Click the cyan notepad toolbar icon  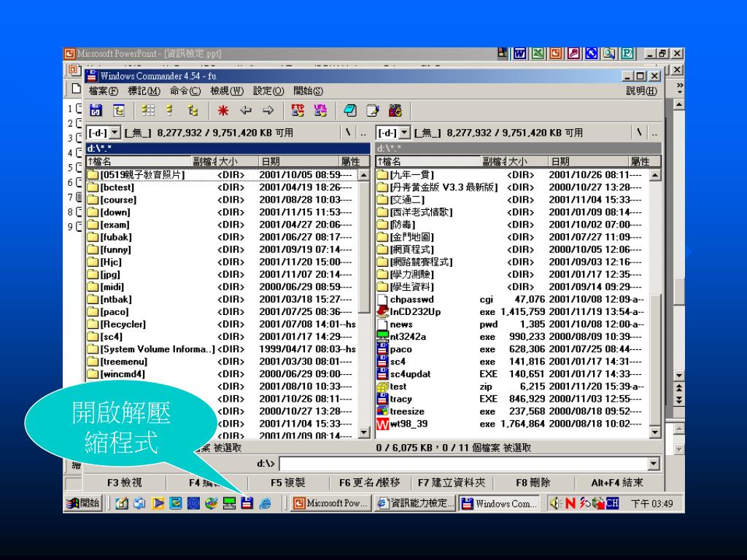click(x=349, y=111)
